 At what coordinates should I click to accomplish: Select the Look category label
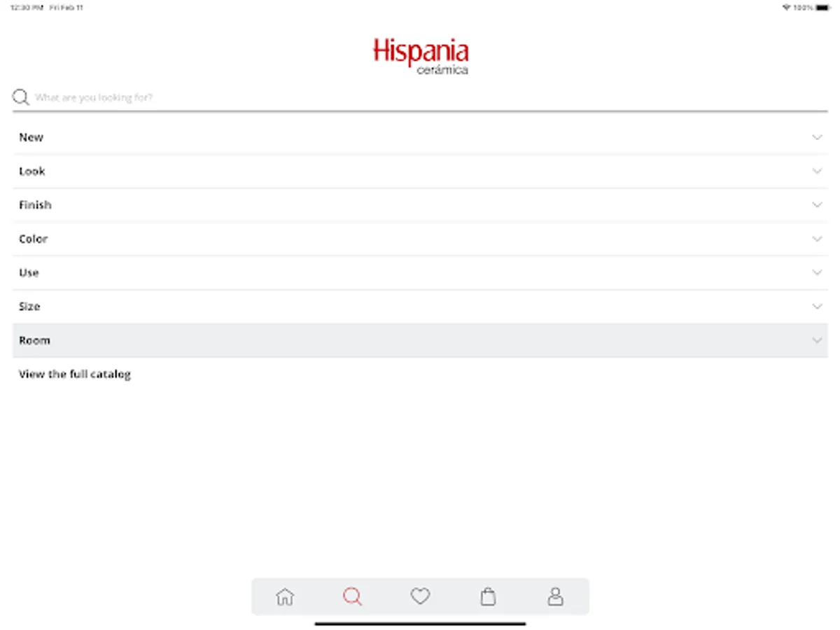(x=32, y=171)
